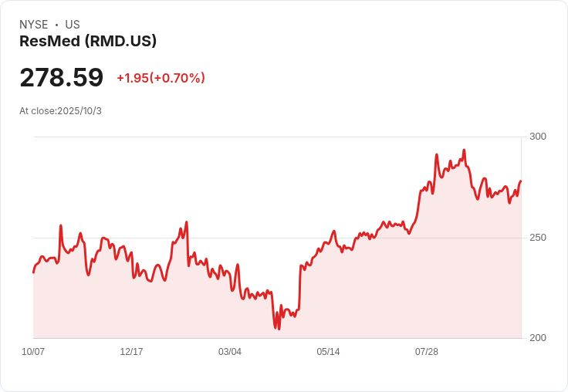Click the 250 horizontal gridline
Viewport: 568px width, 392px height.
click(277, 238)
